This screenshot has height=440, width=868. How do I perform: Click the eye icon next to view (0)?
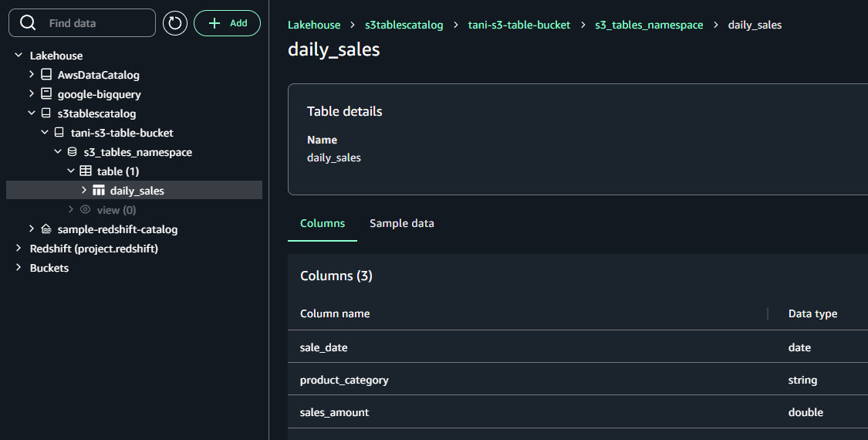[86, 210]
